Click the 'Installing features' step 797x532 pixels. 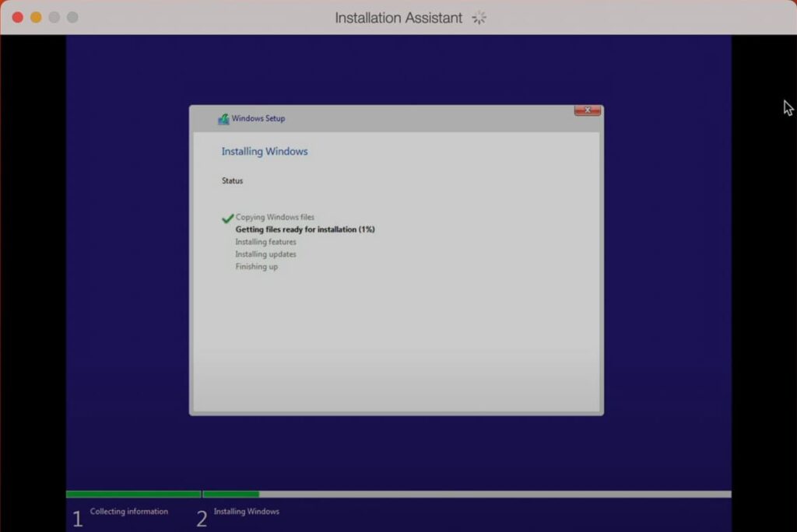pos(265,242)
